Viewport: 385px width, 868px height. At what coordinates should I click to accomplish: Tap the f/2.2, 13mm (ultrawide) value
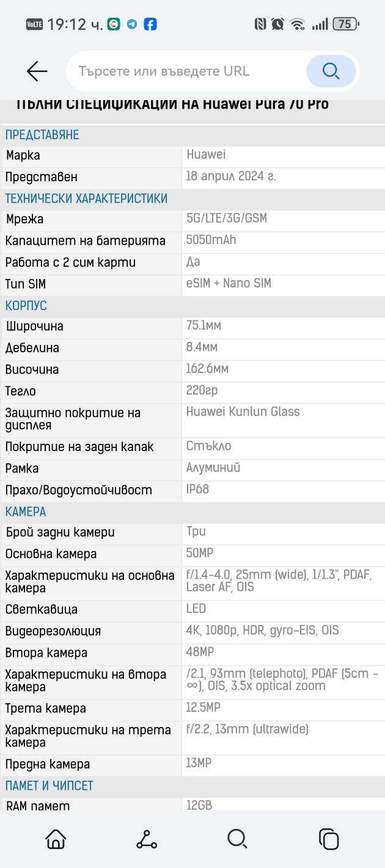pos(247,729)
